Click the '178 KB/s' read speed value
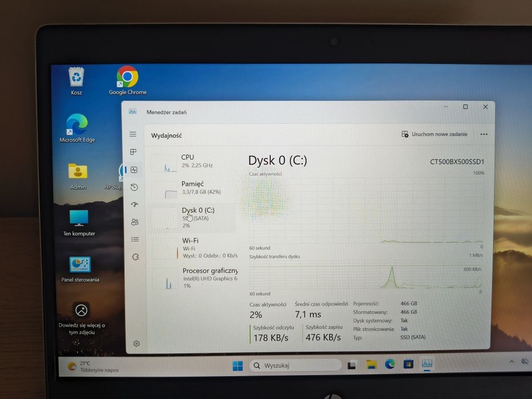 point(271,338)
